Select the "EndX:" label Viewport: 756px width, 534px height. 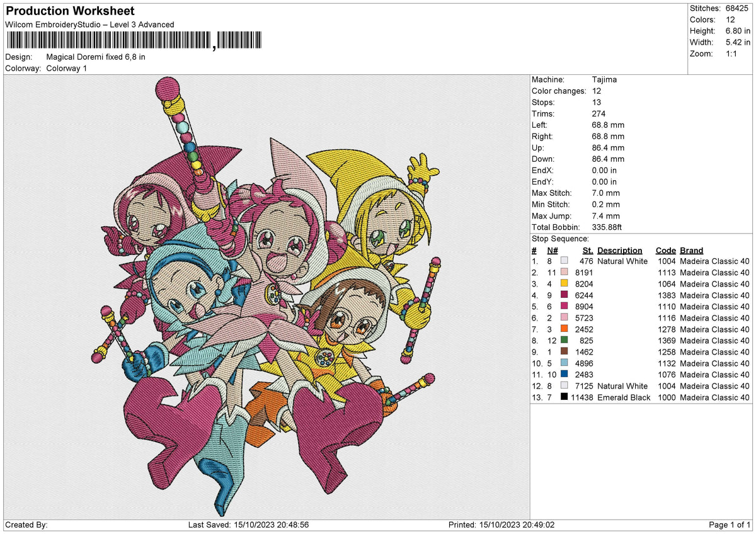[544, 171]
